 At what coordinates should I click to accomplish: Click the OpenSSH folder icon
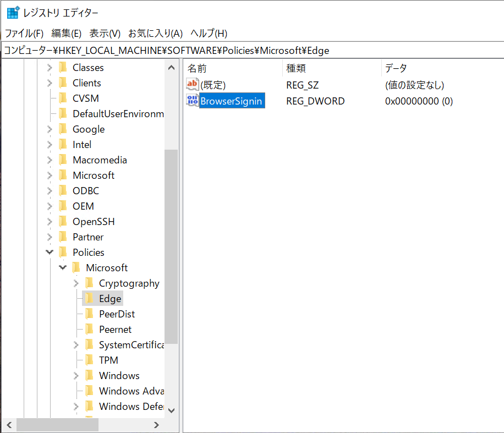pyautogui.click(x=63, y=222)
